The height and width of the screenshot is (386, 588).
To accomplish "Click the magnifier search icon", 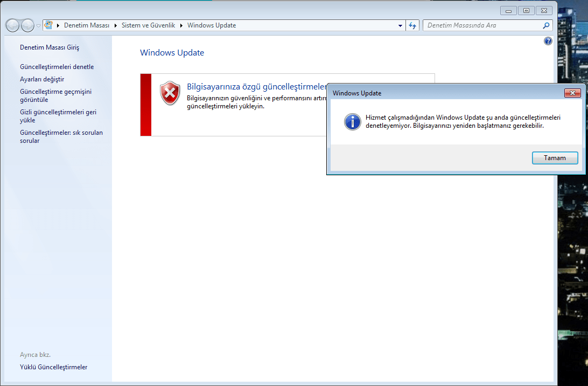I will [546, 25].
